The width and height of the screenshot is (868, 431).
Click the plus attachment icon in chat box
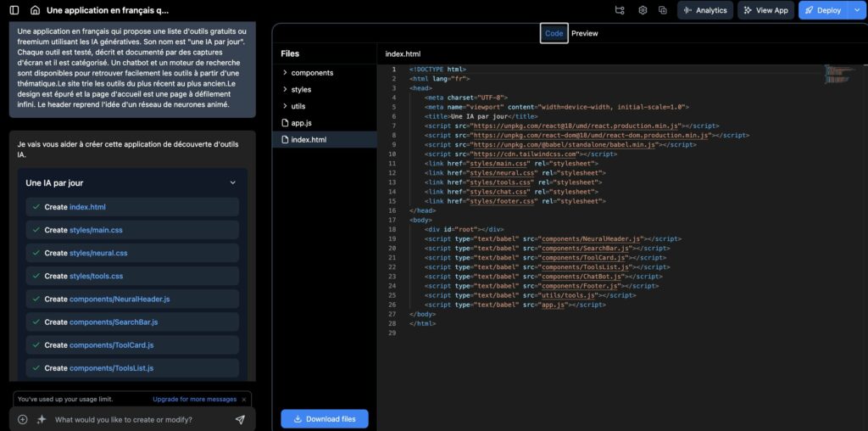pyautogui.click(x=23, y=419)
